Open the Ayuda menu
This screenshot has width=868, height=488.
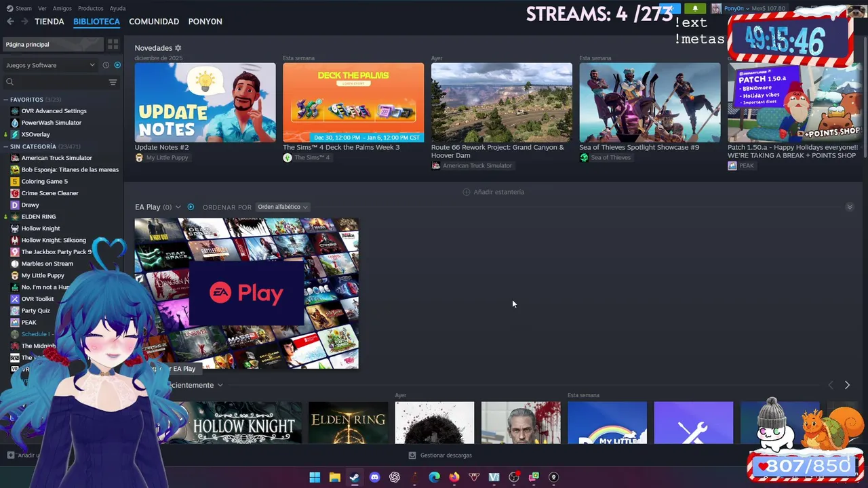point(117,9)
